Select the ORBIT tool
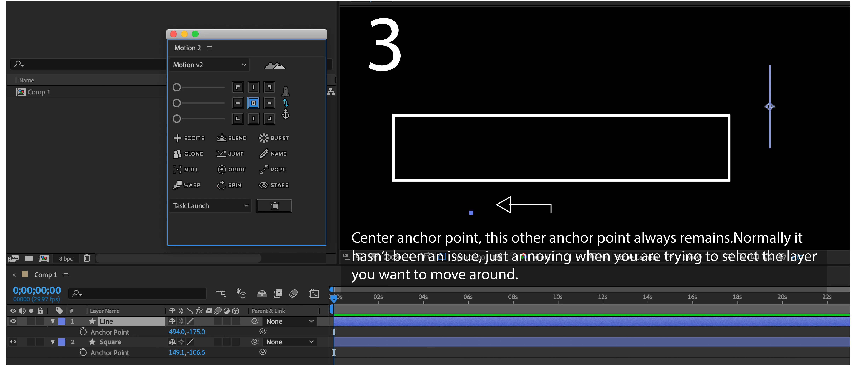This screenshot has height=365, width=868. tap(231, 169)
